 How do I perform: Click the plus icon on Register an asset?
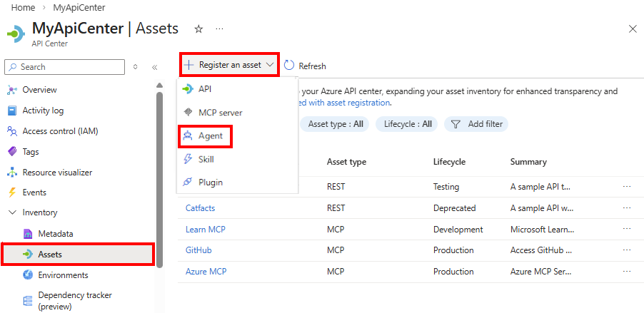click(x=188, y=64)
